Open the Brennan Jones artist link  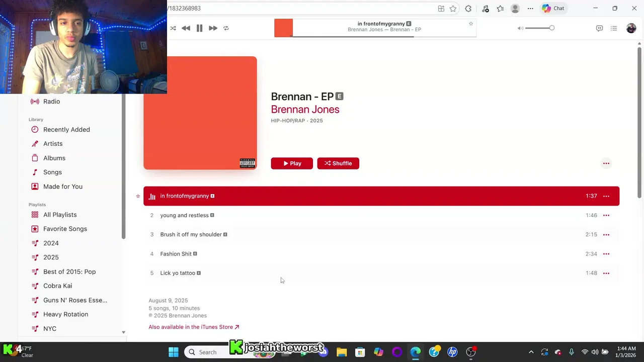[305, 109]
